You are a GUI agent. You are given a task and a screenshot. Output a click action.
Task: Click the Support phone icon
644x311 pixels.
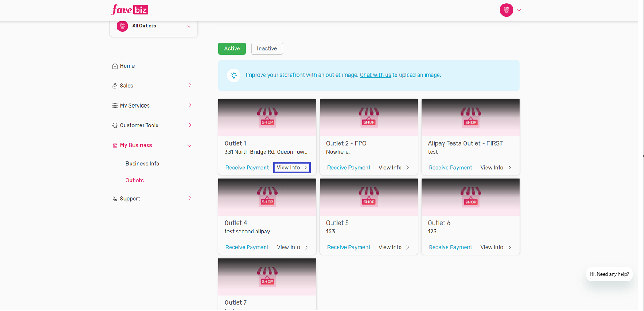[115, 199]
